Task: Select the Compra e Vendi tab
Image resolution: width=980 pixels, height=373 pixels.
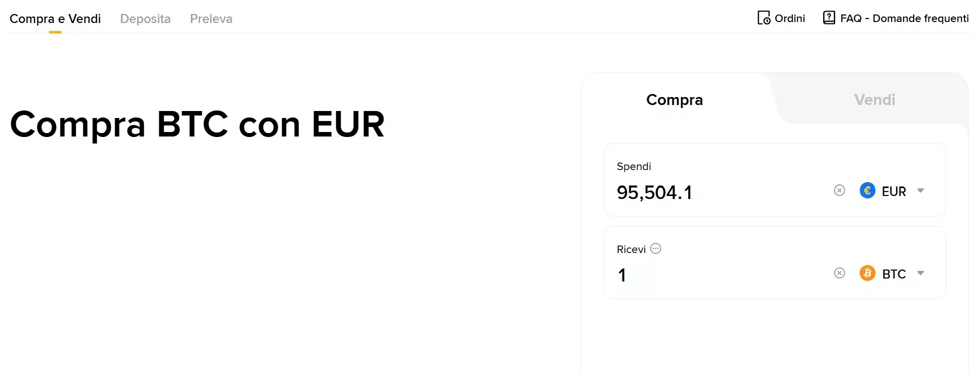Action: (x=55, y=18)
